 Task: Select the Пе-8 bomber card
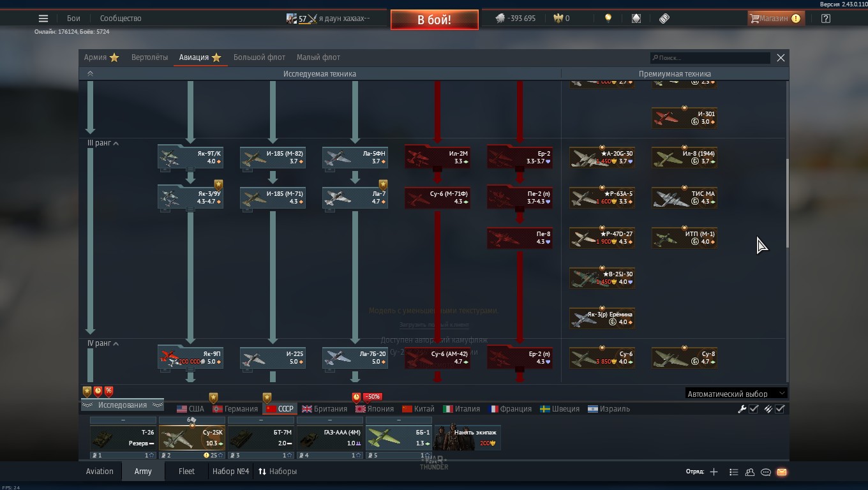tap(520, 238)
